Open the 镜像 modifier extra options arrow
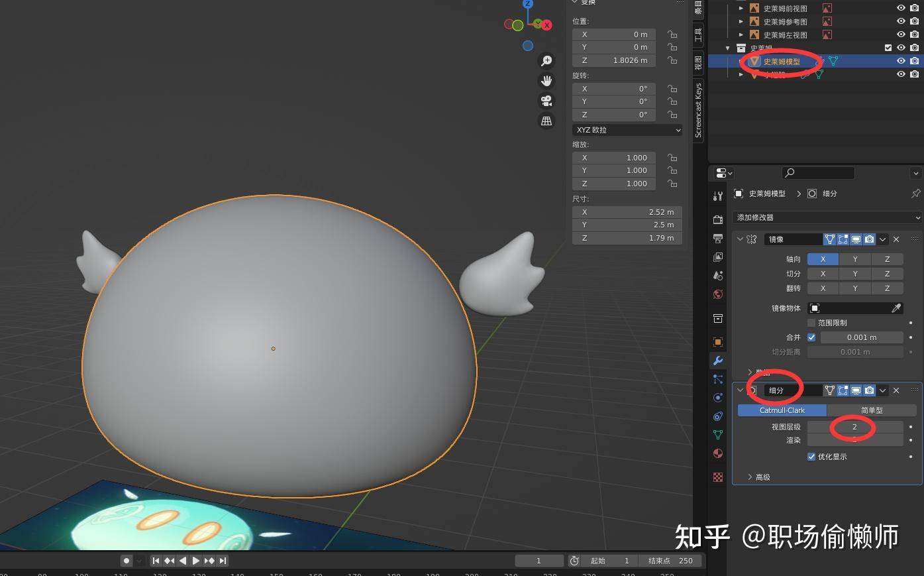The image size is (924, 576). tap(882, 239)
